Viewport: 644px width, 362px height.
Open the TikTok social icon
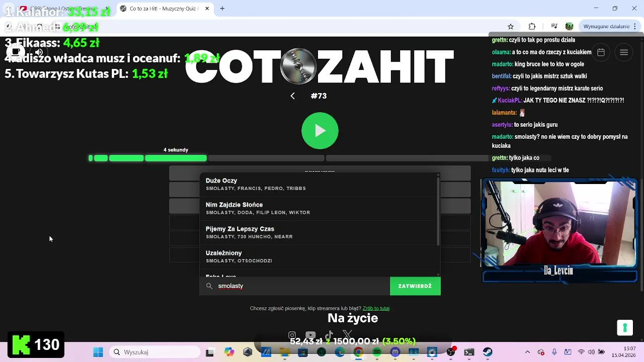click(329, 335)
